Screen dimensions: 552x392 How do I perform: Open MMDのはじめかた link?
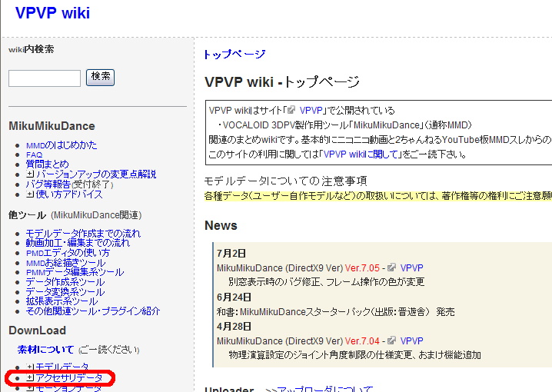[x=62, y=145]
